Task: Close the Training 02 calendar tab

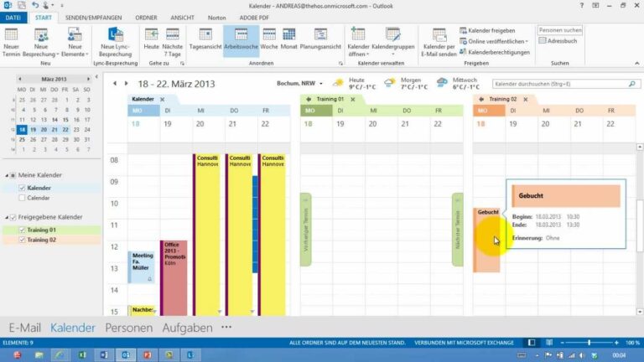Action: (526, 100)
